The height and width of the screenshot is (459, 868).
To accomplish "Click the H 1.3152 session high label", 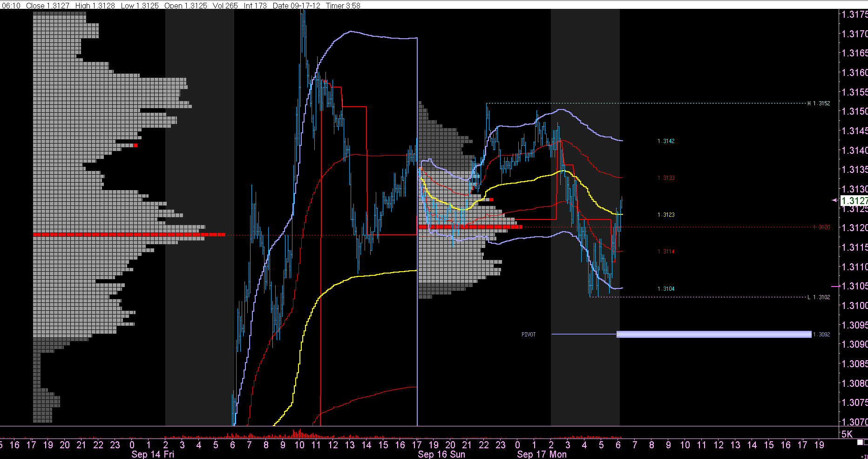I will pyautogui.click(x=819, y=103).
